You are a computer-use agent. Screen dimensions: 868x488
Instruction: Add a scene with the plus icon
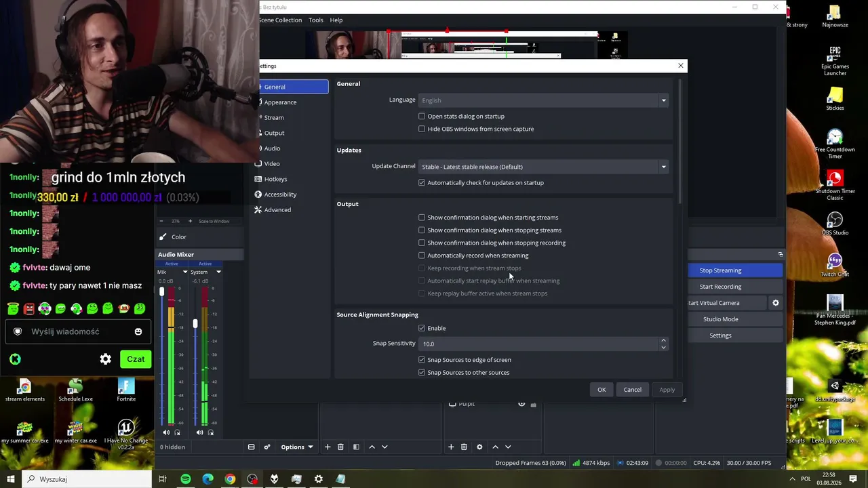pos(328,447)
